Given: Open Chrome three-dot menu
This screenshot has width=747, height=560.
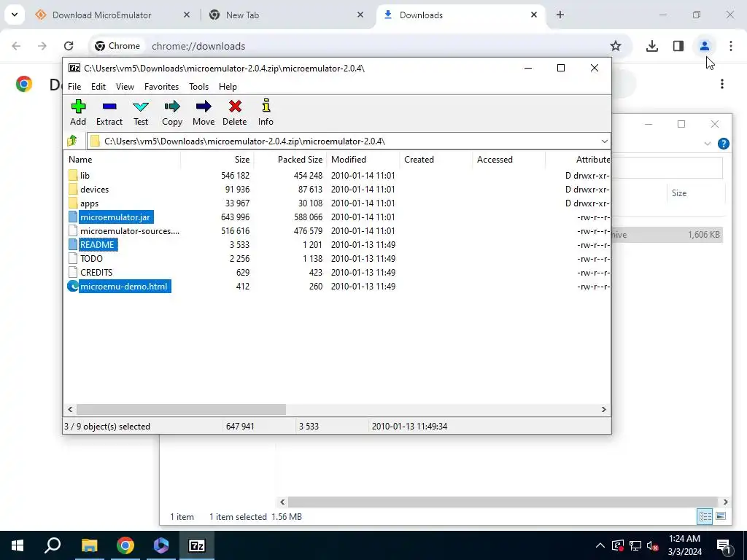Looking at the screenshot, I should (x=731, y=46).
